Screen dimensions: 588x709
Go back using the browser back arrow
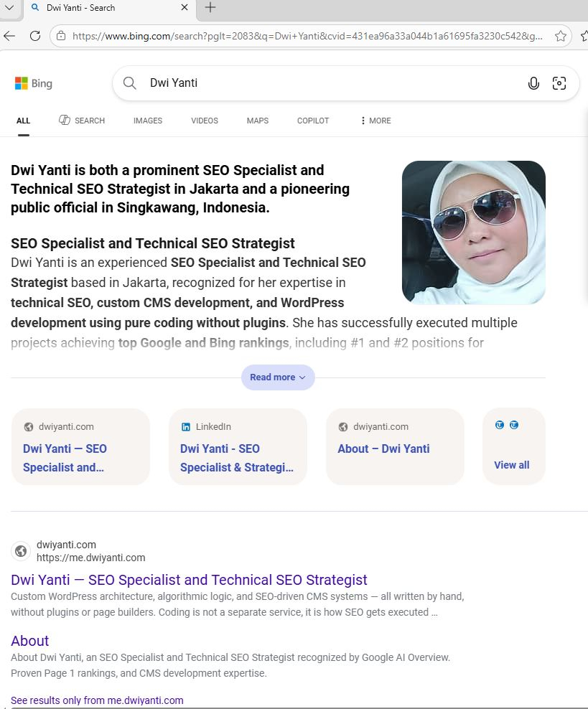(x=11, y=35)
